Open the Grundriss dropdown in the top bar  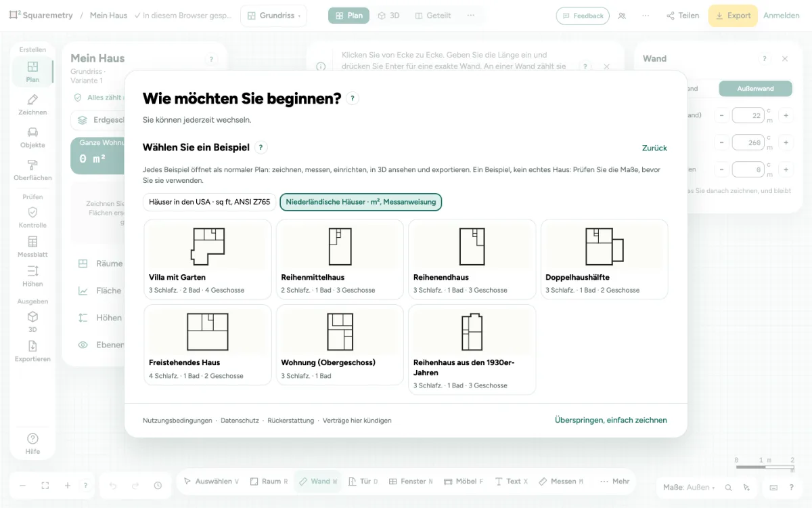click(274, 16)
